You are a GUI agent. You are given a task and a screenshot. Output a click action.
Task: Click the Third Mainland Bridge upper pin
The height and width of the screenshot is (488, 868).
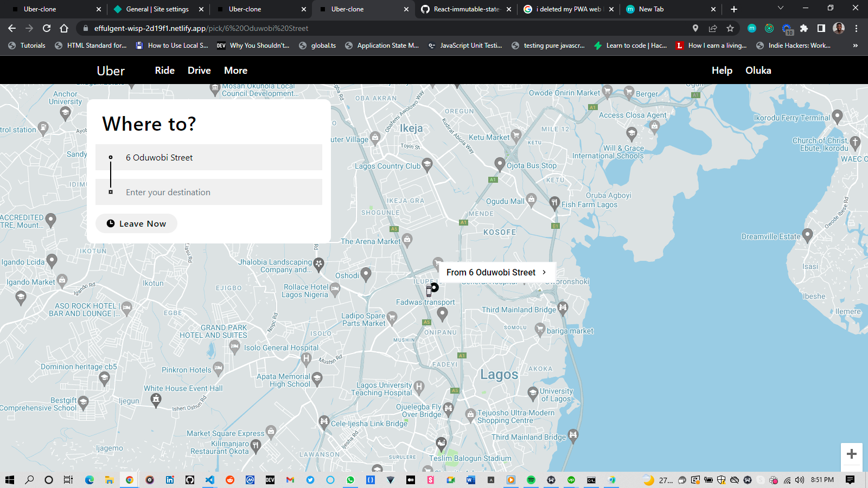pyautogui.click(x=563, y=309)
